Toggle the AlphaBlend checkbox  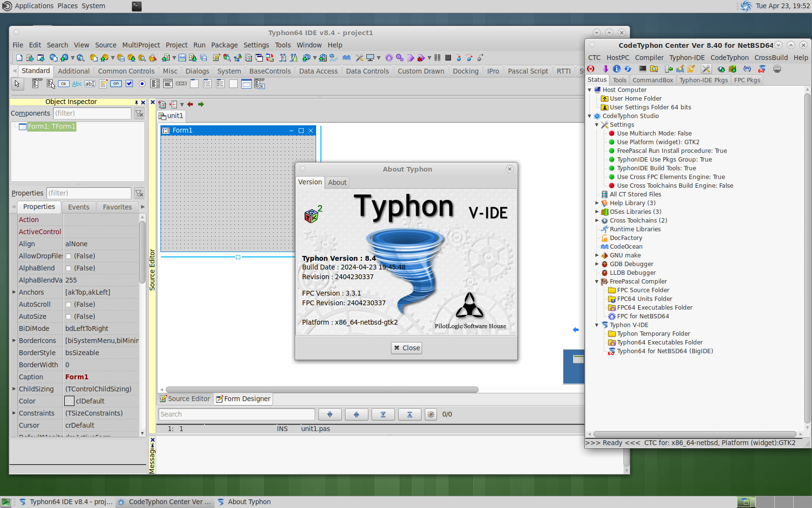68,268
